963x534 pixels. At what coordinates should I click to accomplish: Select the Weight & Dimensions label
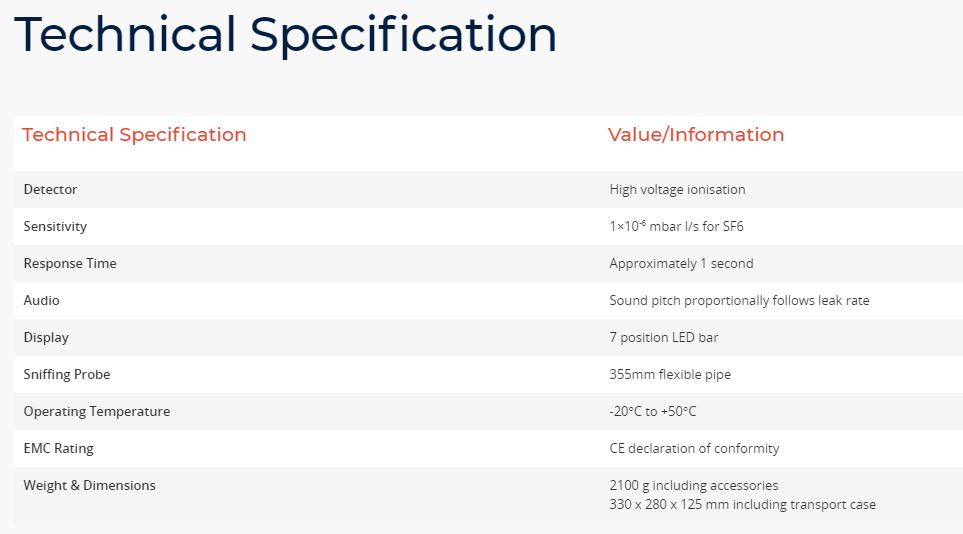point(90,486)
